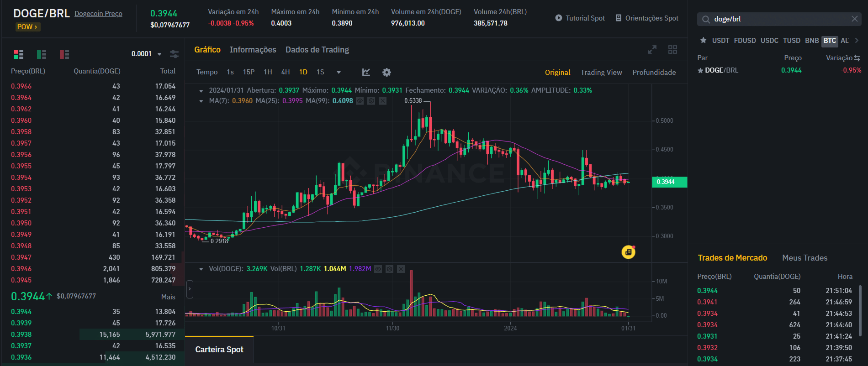Collapse the candle OHLC info row
868x366 pixels.
point(201,91)
